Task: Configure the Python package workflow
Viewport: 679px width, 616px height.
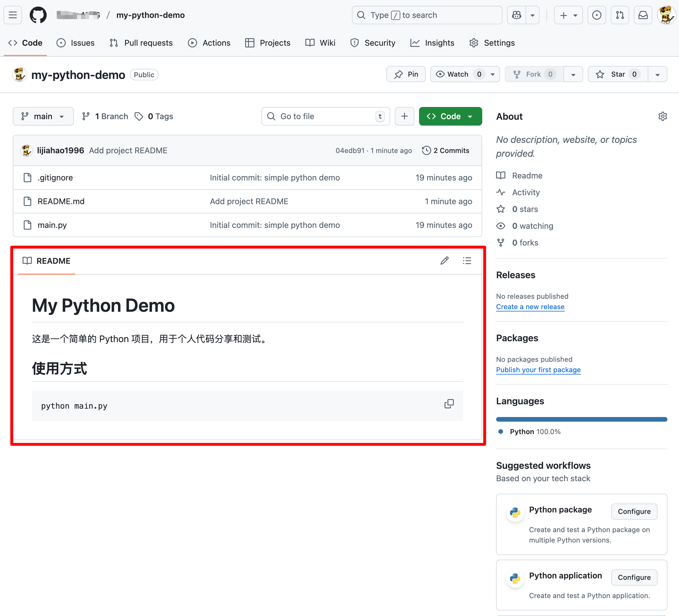Action: coord(634,511)
